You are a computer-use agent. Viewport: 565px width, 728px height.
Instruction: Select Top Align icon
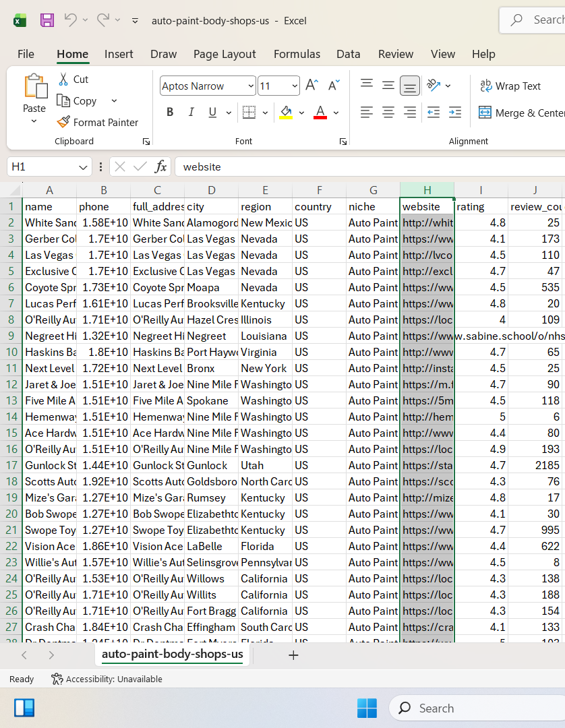[x=367, y=84]
